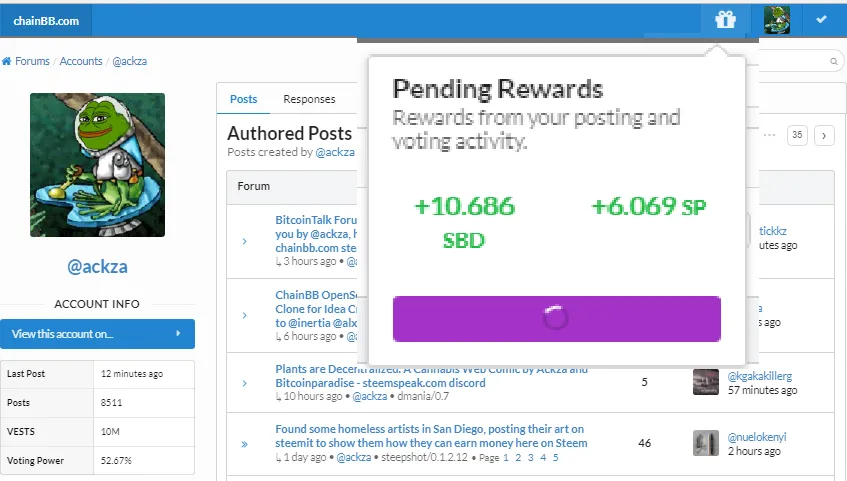This screenshot has height=481, width=847.
Task: Open page 5 of homeless artists thread
Action: [x=555, y=458]
